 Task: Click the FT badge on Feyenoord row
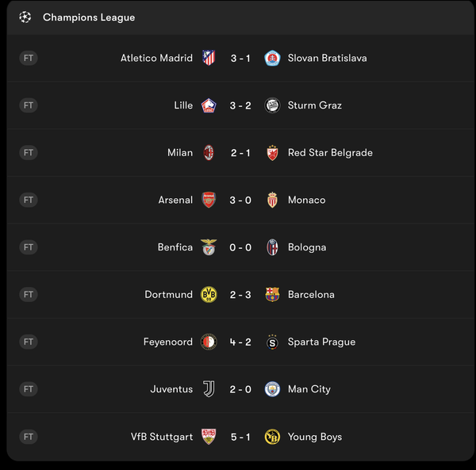(29, 342)
